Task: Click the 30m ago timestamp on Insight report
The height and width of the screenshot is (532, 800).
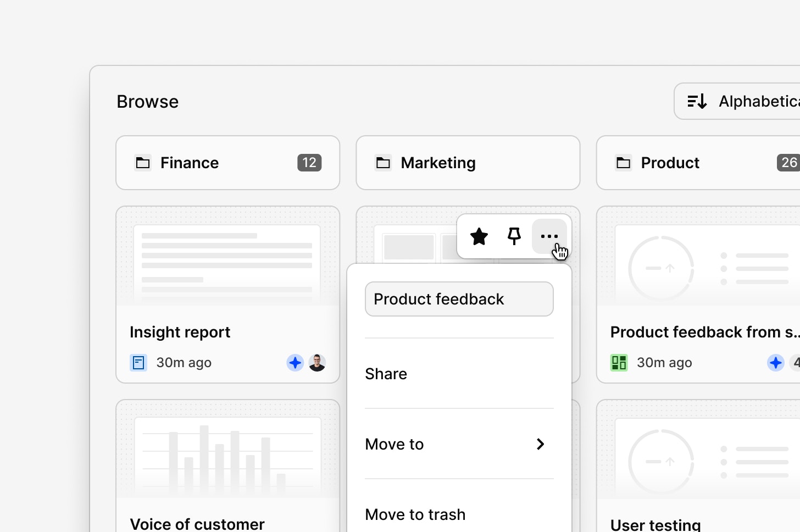Action: [184, 363]
